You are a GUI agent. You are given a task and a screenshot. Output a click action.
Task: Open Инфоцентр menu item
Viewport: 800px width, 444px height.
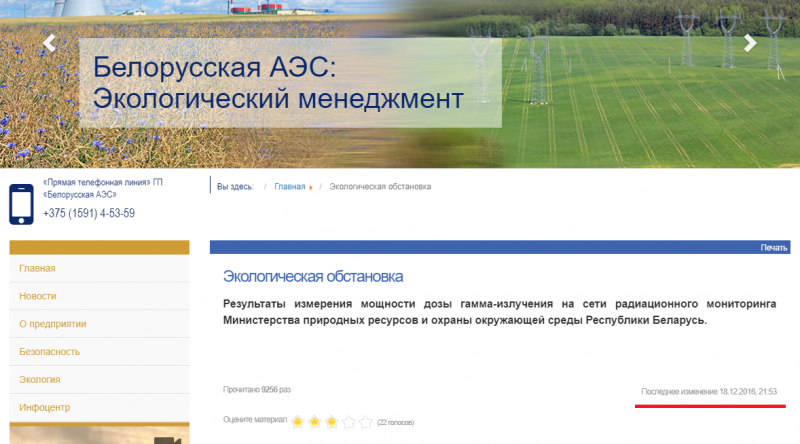point(99,407)
